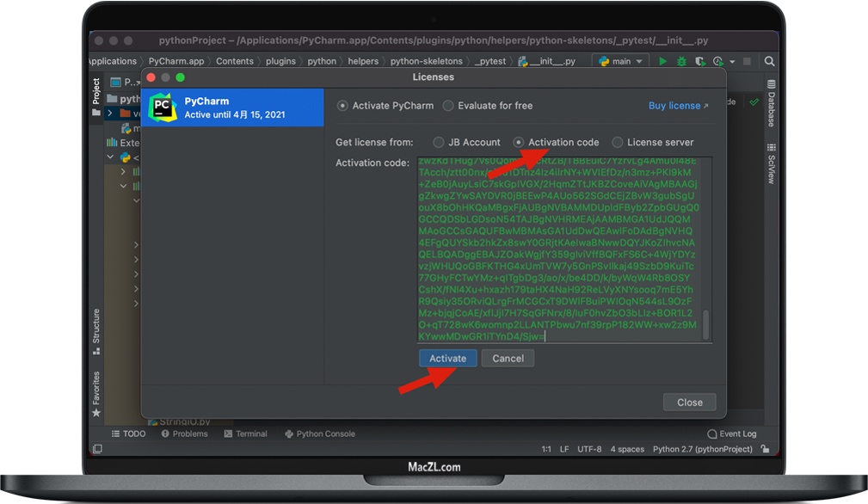Open the Terminal tool tab
Screen dimensions: 868x504
tap(245, 433)
